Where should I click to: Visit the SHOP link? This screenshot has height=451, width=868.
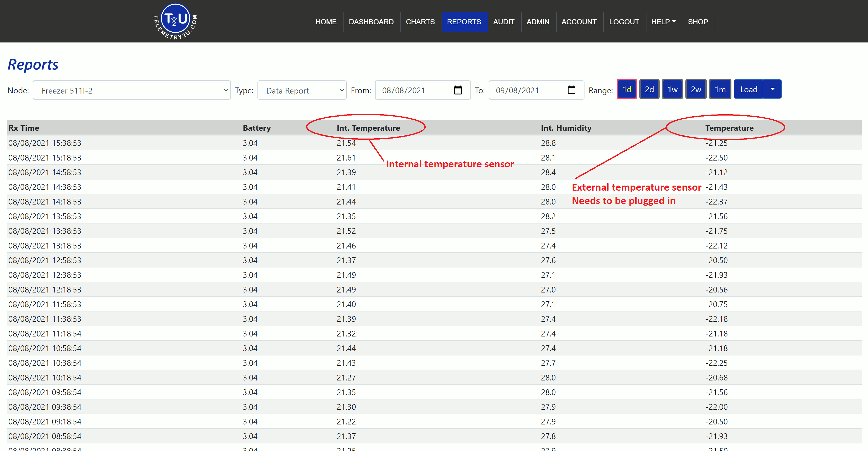698,22
